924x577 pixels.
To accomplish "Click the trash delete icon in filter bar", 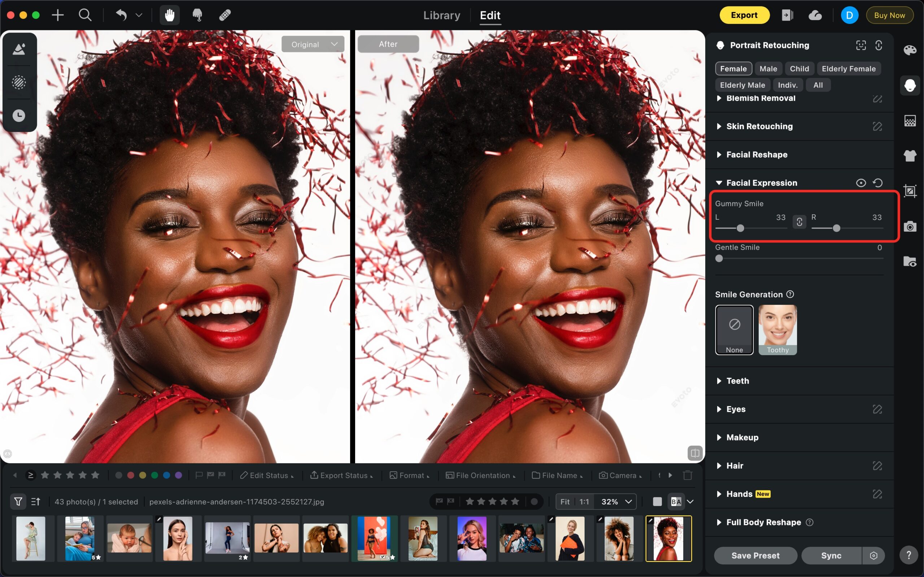I will [688, 475].
